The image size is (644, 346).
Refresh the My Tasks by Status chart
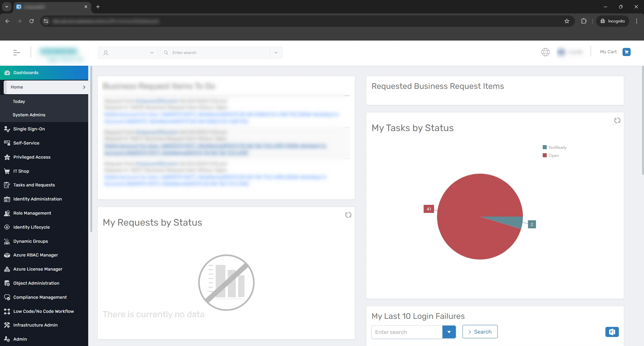617,120
